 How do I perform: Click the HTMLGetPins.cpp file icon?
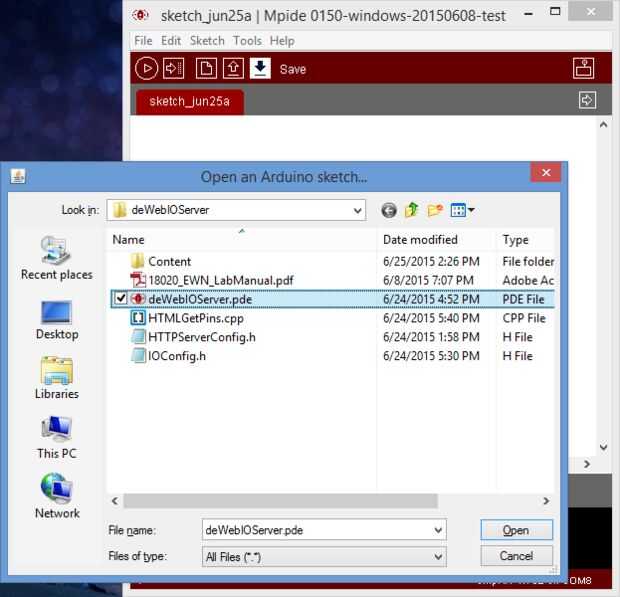click(138, 318)
